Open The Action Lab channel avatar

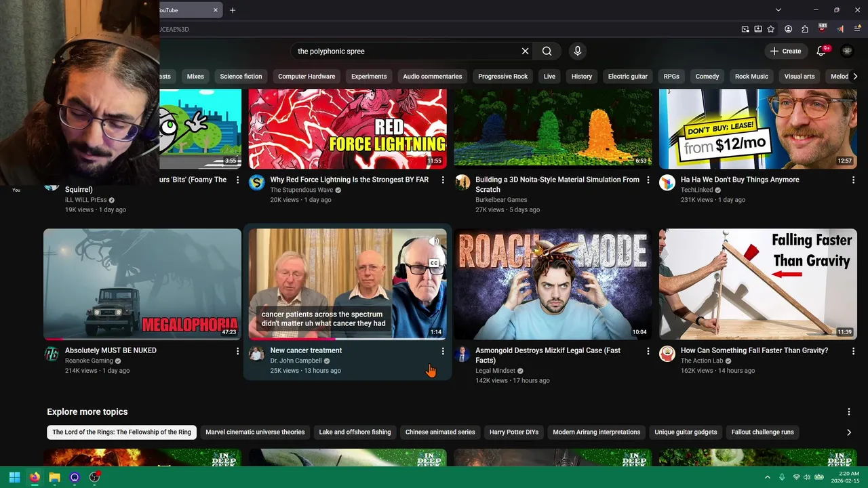(x=667, y=354)
